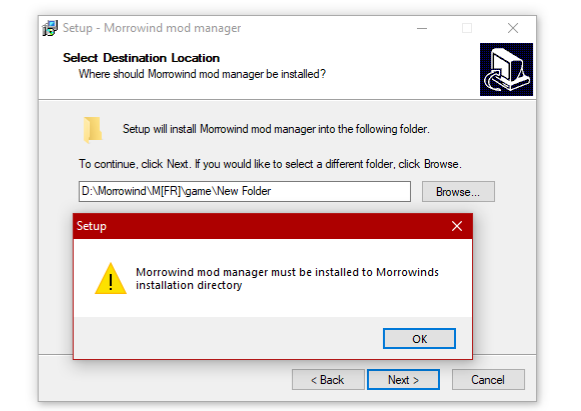Close the main Setup wizard window
581x411 pixels.
coord(513,28)
